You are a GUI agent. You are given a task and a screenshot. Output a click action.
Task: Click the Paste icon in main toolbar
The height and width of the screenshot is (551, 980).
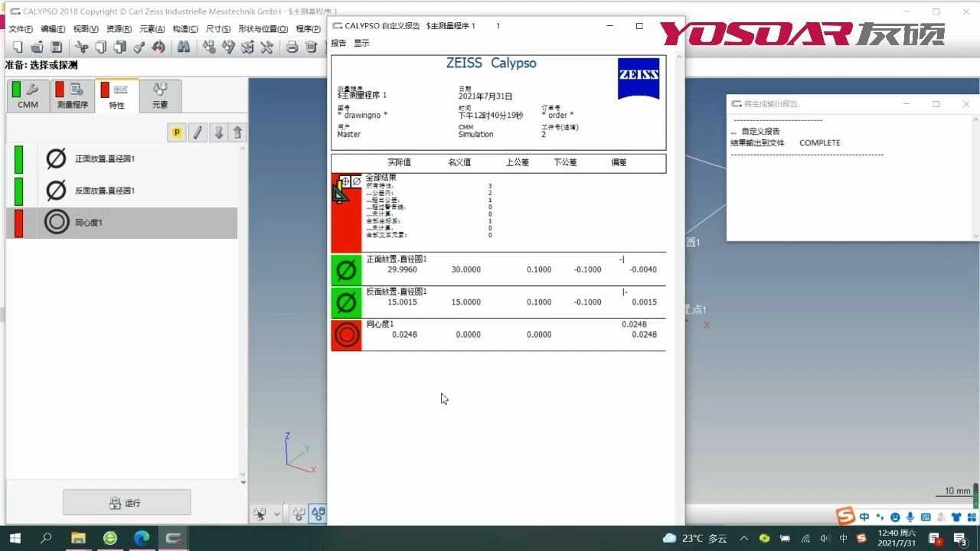[x=119, y=47]
